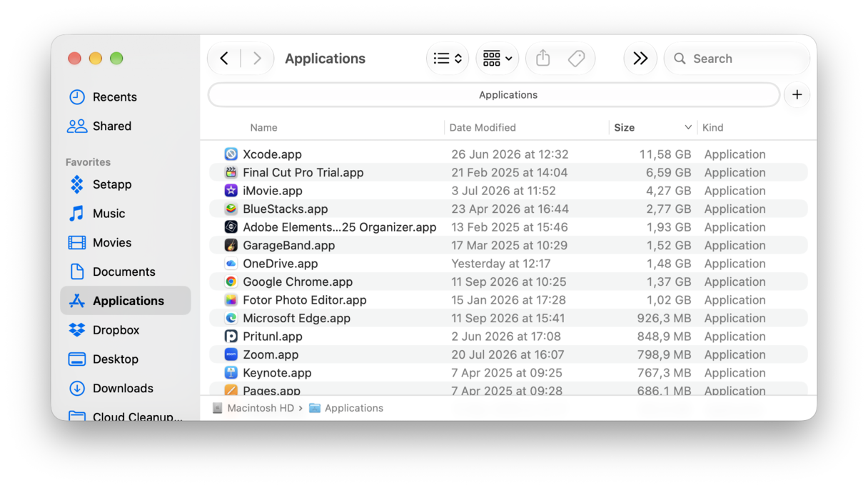Open the group-by grid dropdown

tap(498, 59)
